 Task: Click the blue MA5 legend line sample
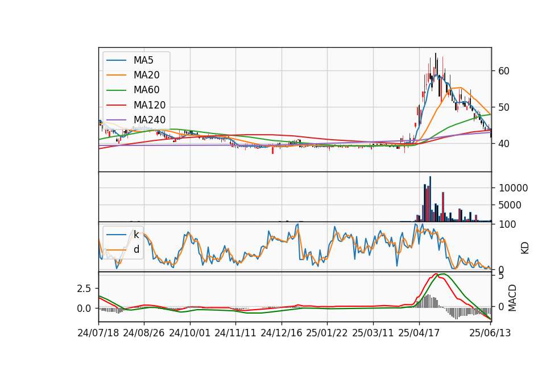[116, 60]
